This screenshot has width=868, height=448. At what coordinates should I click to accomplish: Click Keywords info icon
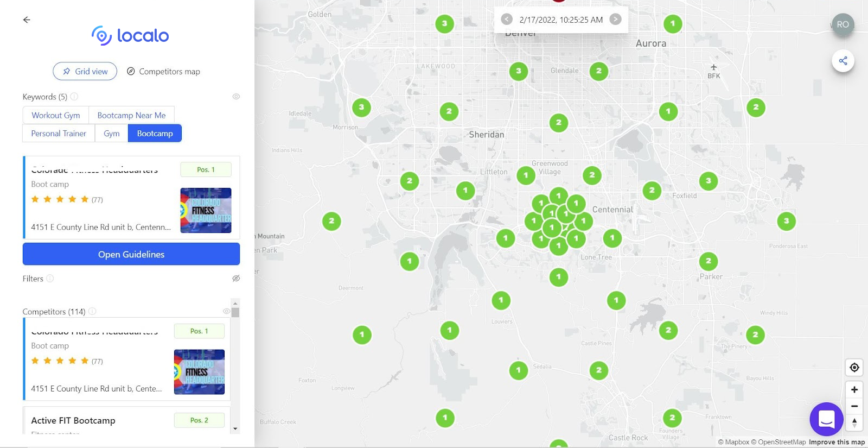tap(74, 97)
